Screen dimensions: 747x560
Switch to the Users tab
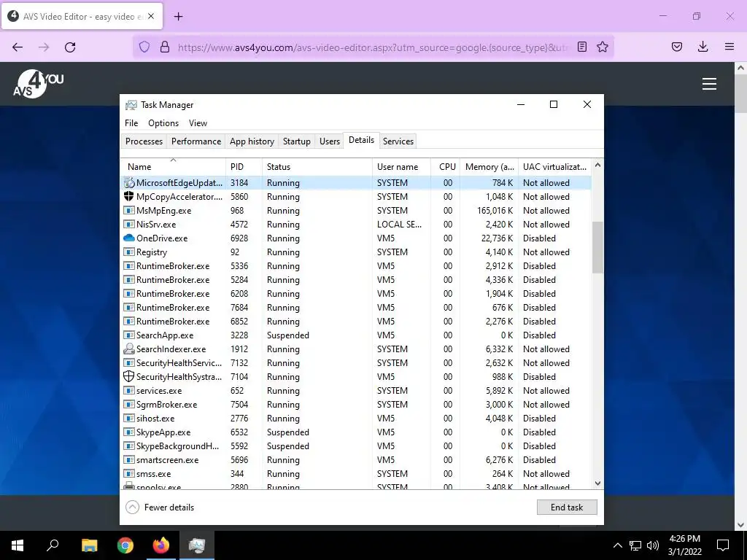(329, 141)
